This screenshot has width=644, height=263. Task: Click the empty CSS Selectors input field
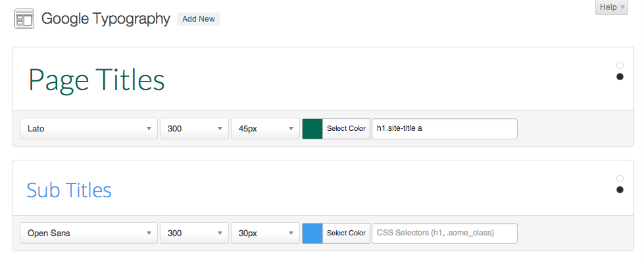pos(445,233)
